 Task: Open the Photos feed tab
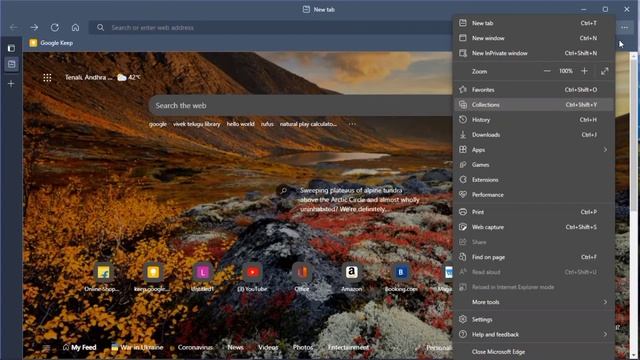303,347
